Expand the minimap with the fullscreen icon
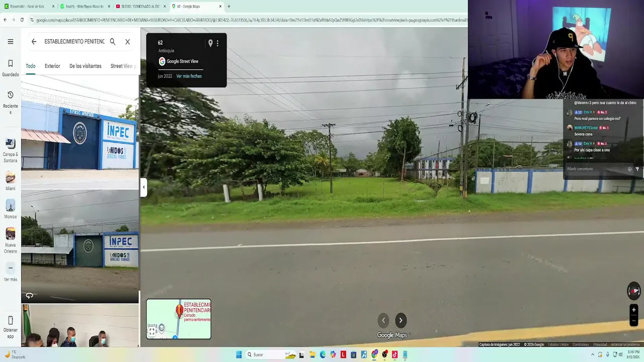The width and height of the screenshot is (644, 362). [x=152, y=331]
